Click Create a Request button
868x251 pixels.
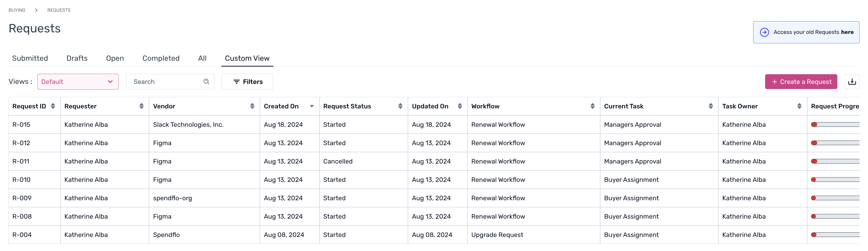(801, 82)
